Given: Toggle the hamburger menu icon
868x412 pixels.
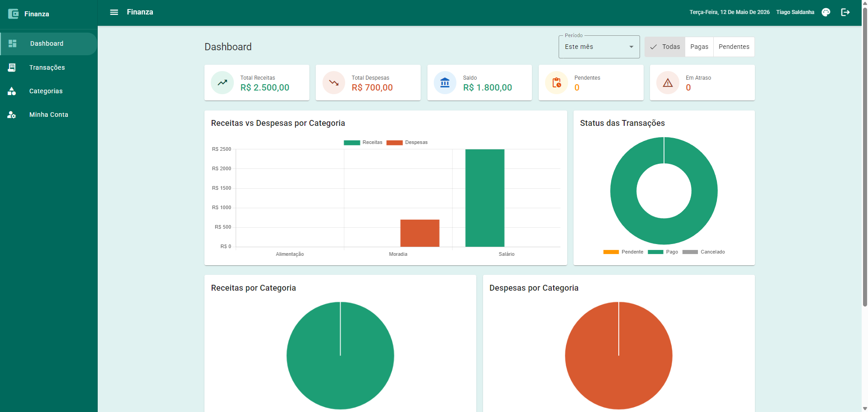Looking at the screenshot, I should click(x=114, y=12).
